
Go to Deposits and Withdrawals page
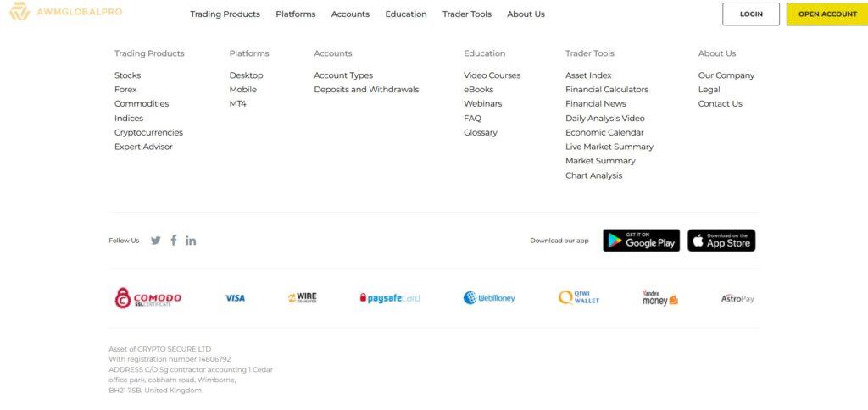[366, 90]
